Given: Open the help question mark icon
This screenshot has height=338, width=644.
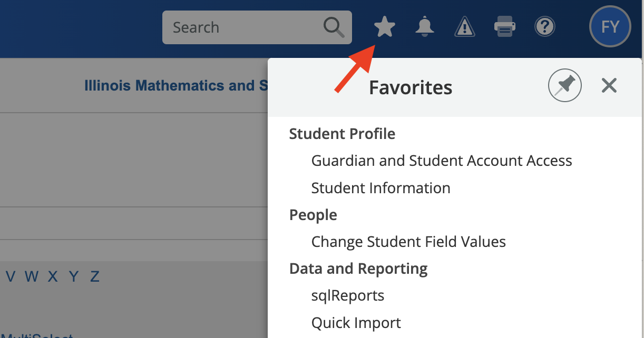Looking at the screenshot, I should pos(545,27).
